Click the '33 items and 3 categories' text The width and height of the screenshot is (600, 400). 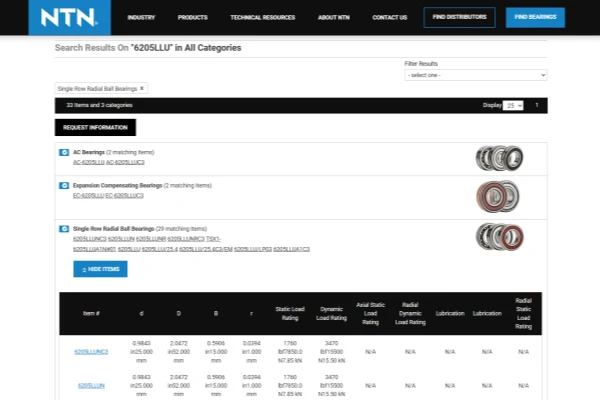coord(99,105)
